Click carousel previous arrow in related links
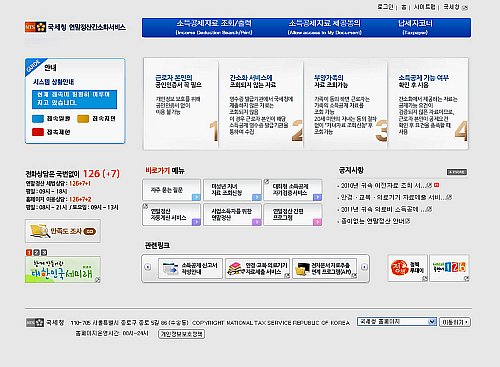 click(148, 267)
